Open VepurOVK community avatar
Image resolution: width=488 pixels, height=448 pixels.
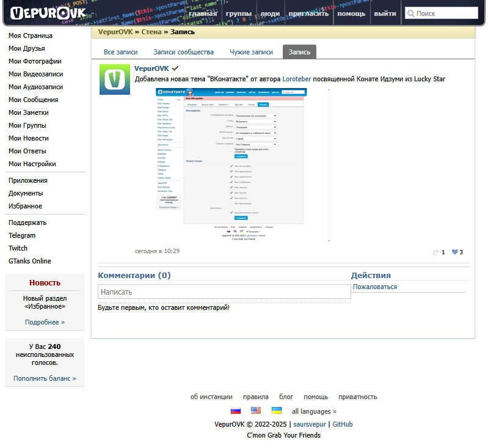pos(115,79)
